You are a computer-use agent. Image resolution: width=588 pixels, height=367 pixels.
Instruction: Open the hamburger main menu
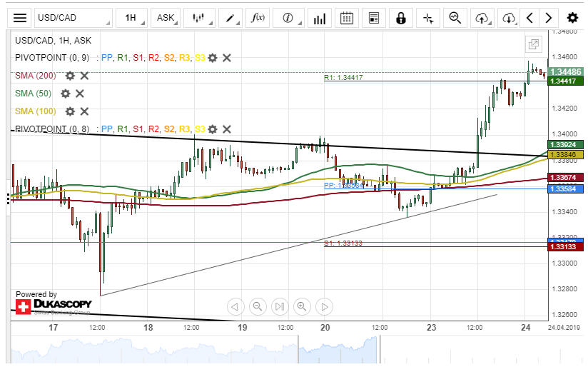click(21, 18)
